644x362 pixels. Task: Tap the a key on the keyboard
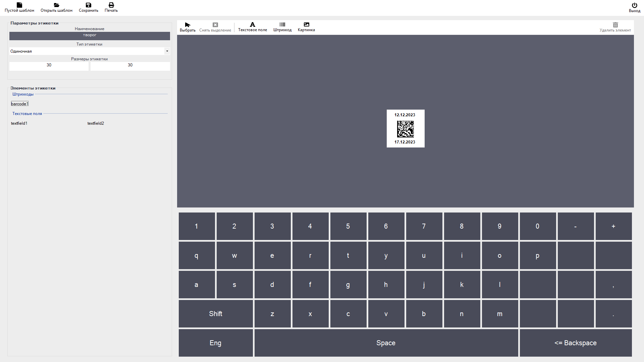[x=197, y=285]
